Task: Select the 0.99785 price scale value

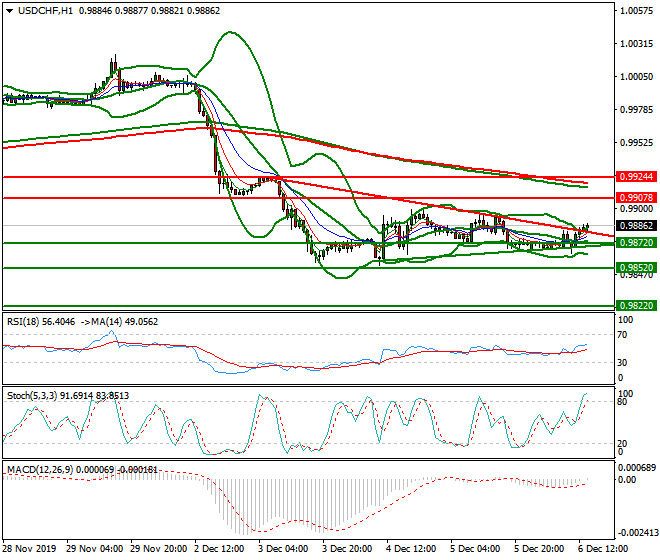Action: (x=637, y=110)
